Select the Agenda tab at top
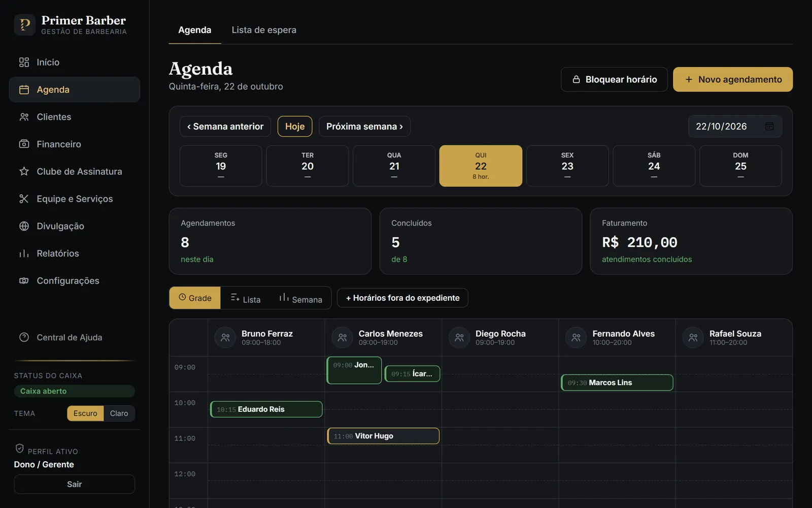This screenshot has height=508, width=812. 195,30
